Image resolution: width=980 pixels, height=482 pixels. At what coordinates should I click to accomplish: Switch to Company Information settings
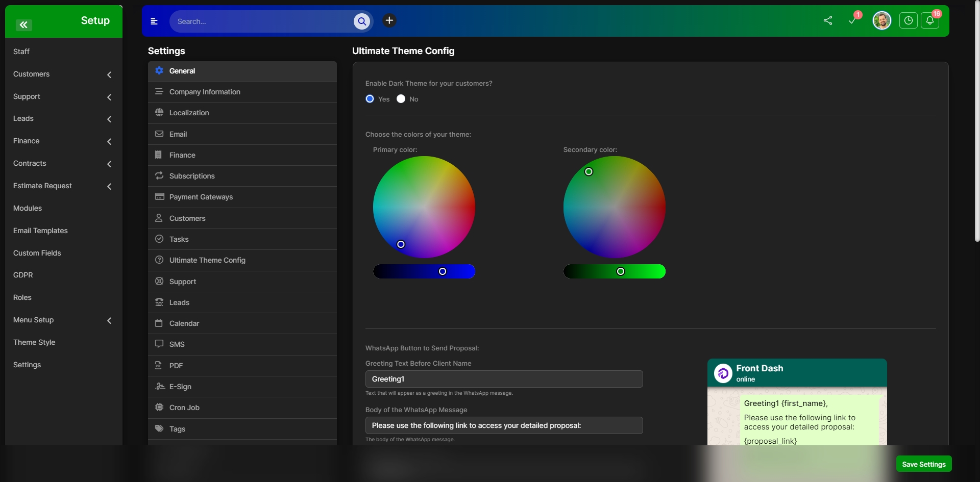[205, 92]
